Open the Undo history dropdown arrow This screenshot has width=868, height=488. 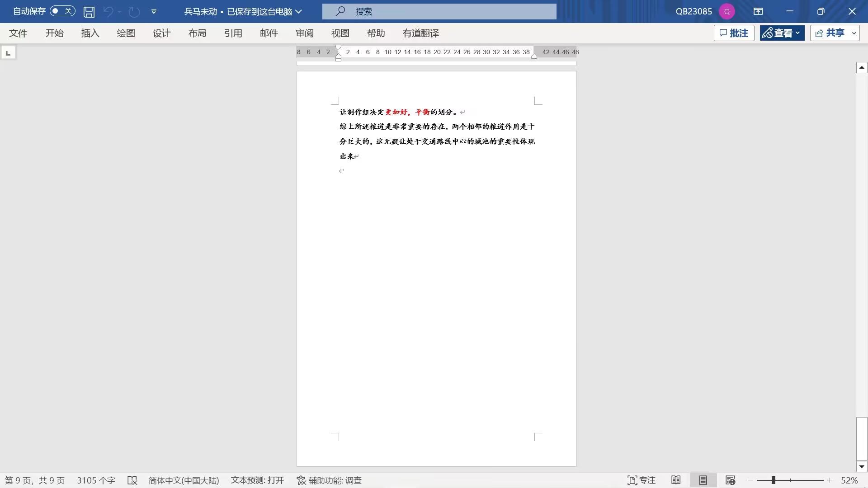coord(120,12)
